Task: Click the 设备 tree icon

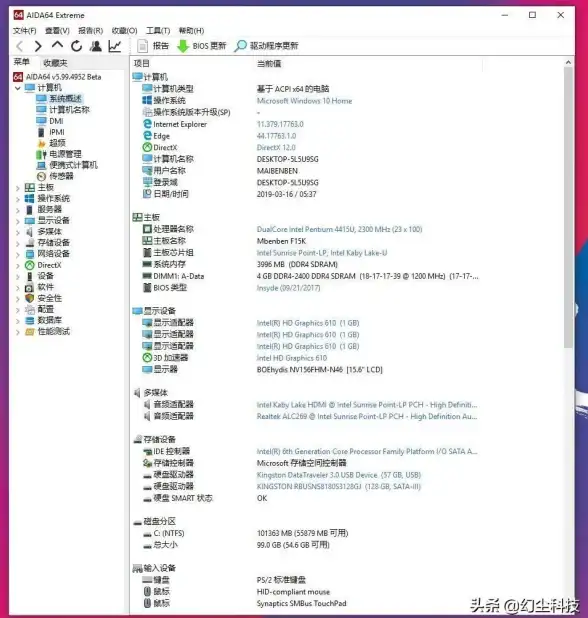Action: coord(30,276)
